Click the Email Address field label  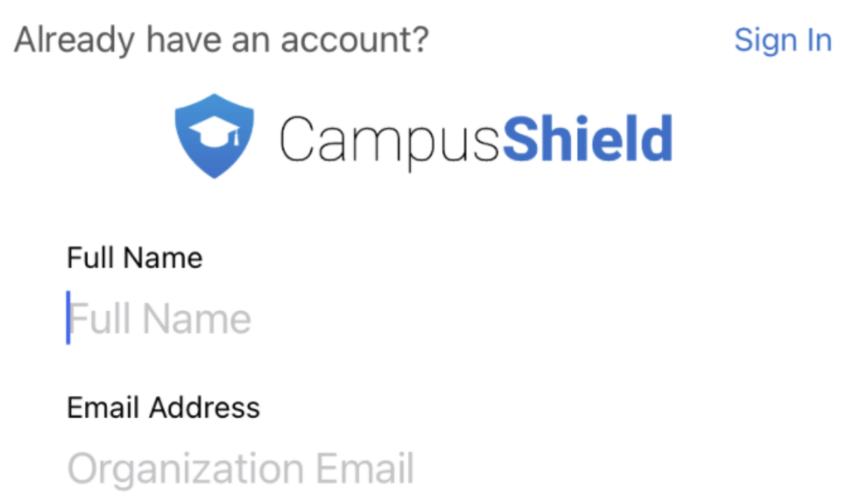point(163,408)
